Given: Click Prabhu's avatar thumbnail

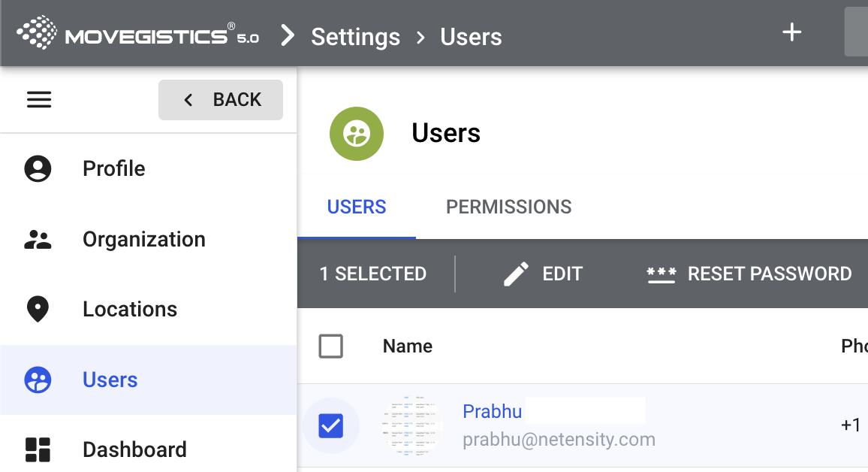Looking at the screenshot, I should [411, 425].
